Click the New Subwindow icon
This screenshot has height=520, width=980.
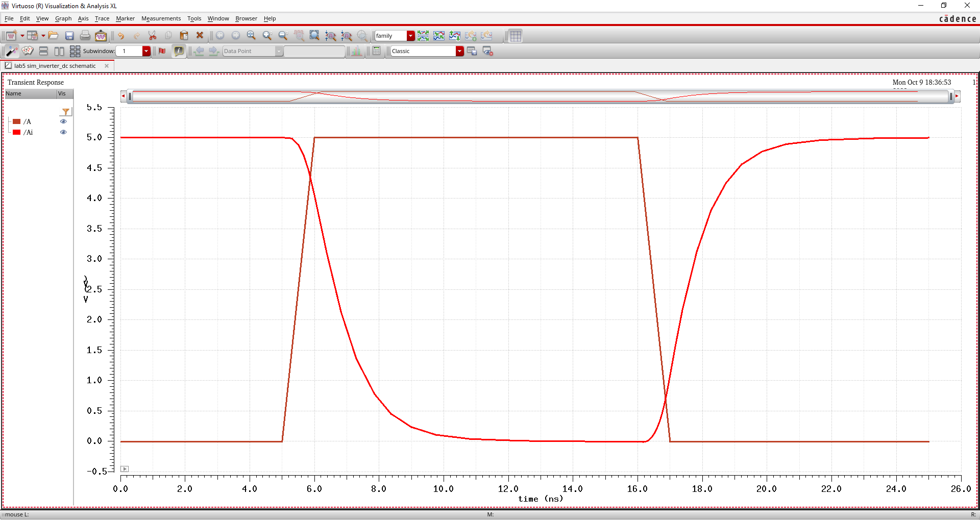pos(32,36)
